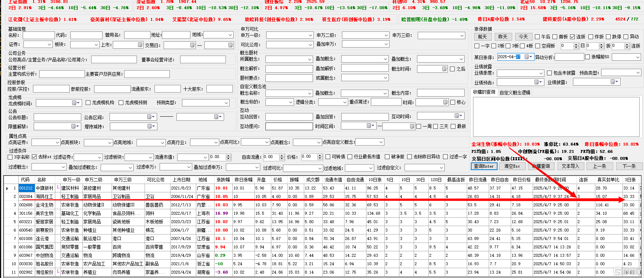644x278 pixels.
Task: Open calendar icon of 交易日 start date
Action: pos(193,45)
